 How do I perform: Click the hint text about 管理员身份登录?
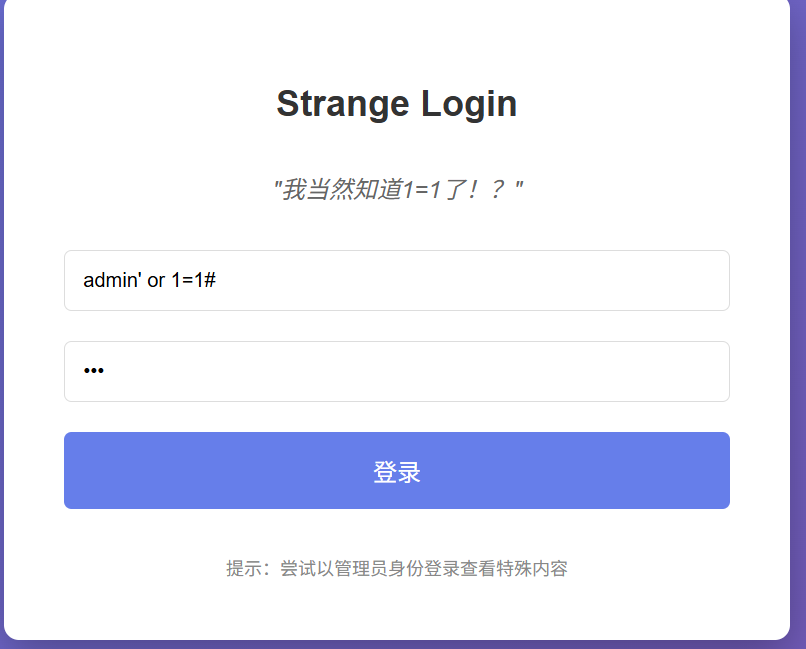[397, 569]
